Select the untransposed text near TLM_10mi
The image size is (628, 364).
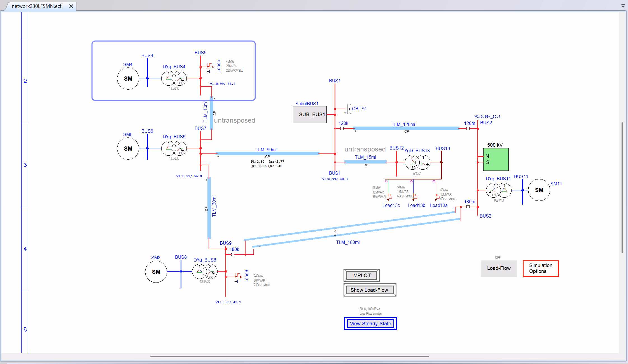[x=235, y=120]
